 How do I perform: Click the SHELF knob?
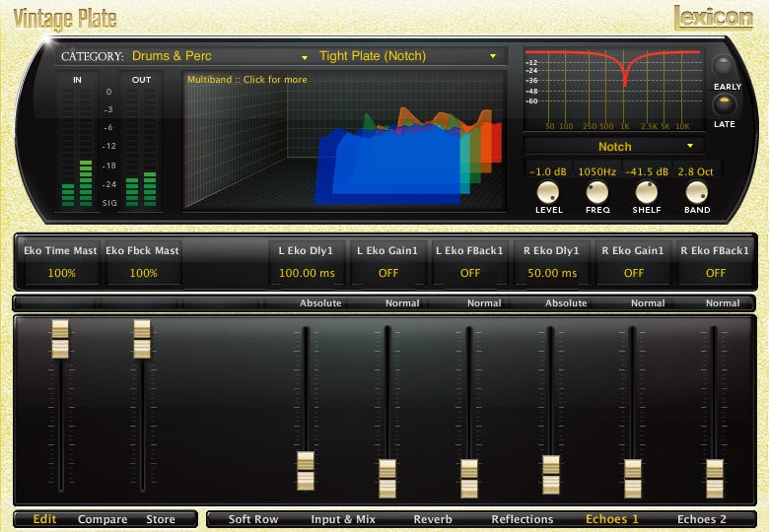click(x=647, y=192)
